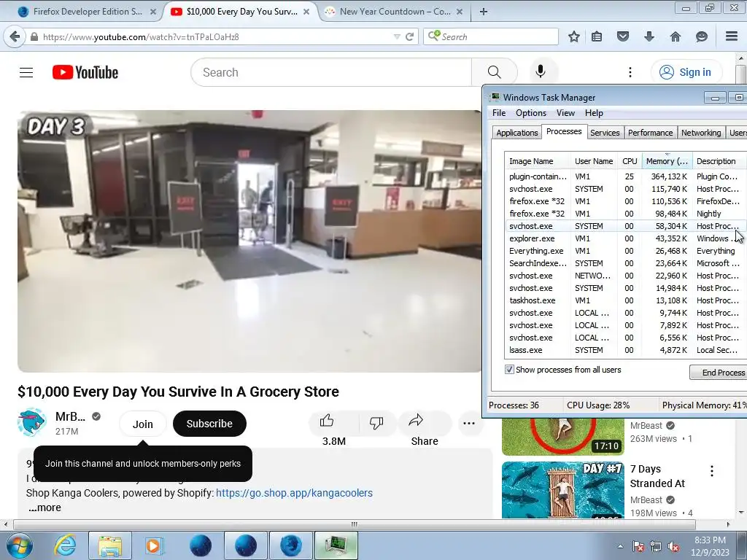Open Task Manager Options menu

[x=531, y=113]
